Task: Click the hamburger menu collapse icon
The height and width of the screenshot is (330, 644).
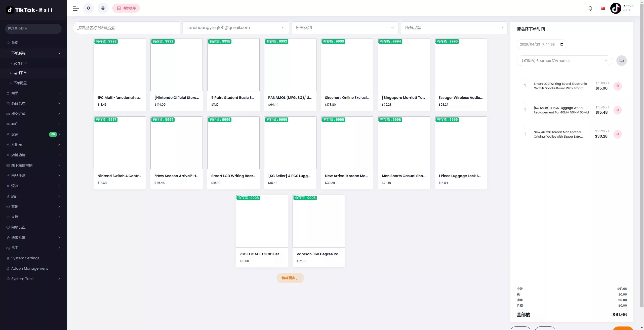Action: click(76, 8)
